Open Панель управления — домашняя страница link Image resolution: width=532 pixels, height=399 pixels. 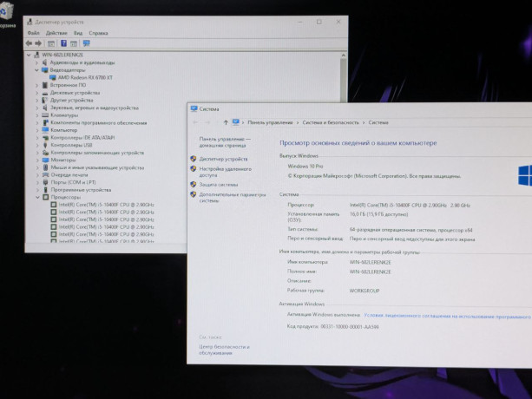(x=225, y=142)
